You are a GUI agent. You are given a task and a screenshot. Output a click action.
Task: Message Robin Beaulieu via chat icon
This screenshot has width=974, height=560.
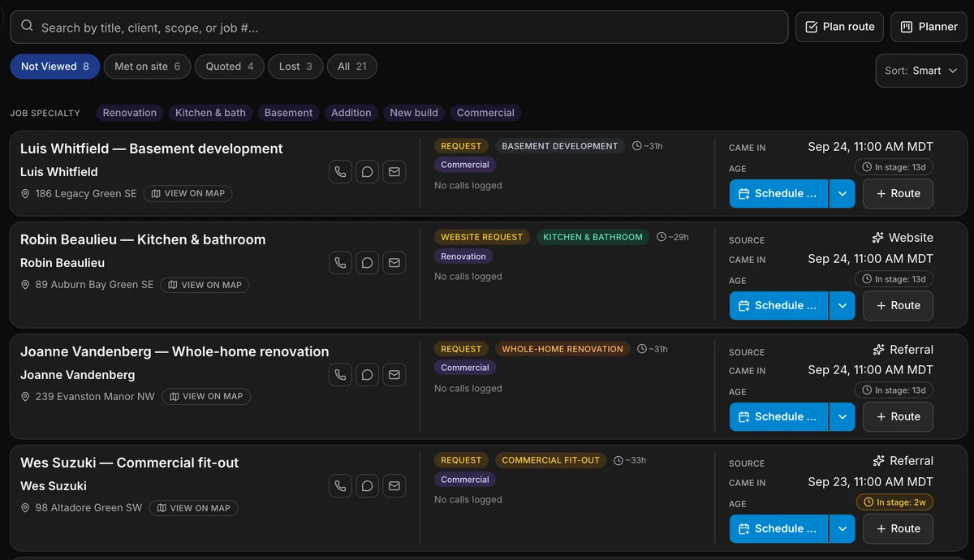(367, 263)
